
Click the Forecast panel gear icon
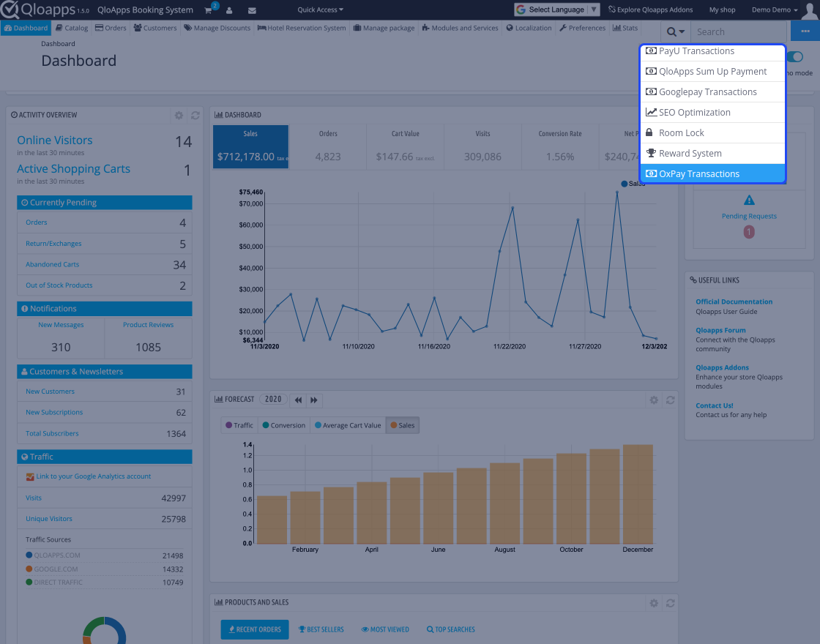click(x=654, y=400)
